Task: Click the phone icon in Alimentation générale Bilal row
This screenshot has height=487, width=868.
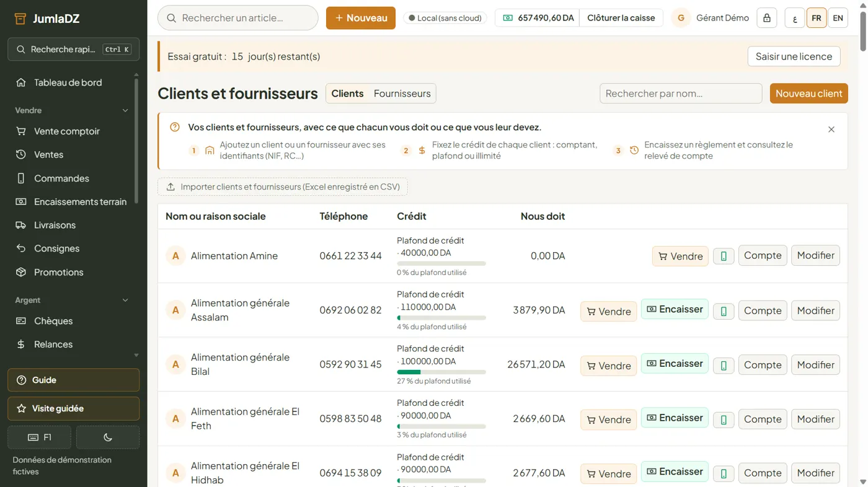Action: click(x=724, y=366)
